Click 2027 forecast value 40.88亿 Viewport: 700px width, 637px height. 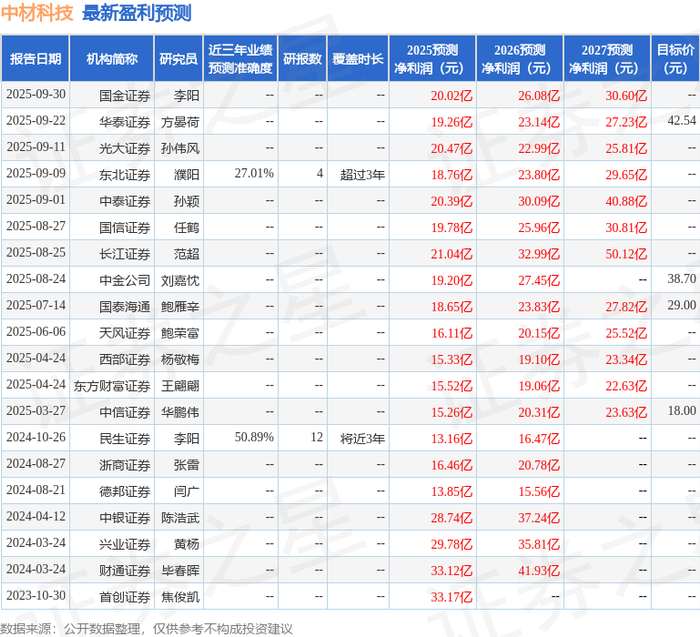point(626,201)
